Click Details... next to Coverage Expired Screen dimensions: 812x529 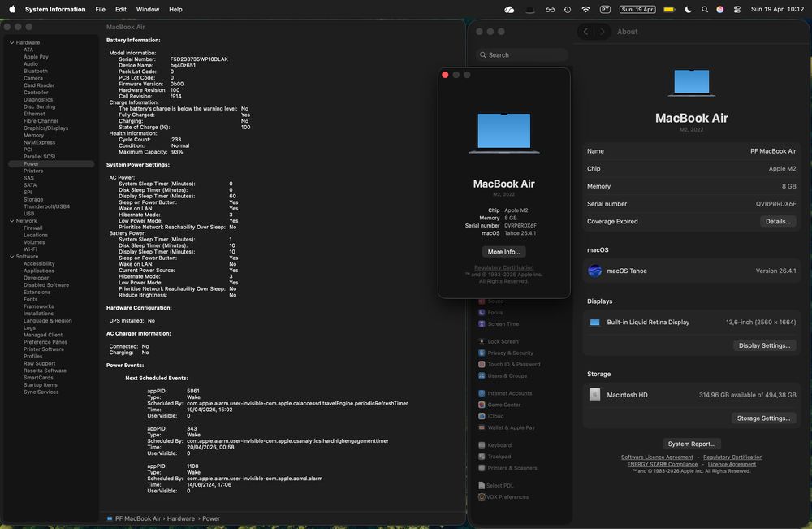[x=777, y=221]
